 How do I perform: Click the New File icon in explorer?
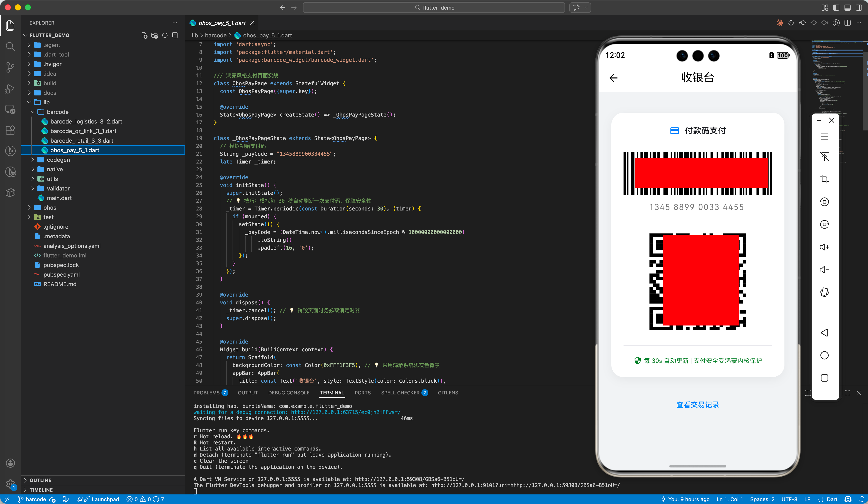tap(144, 35)
